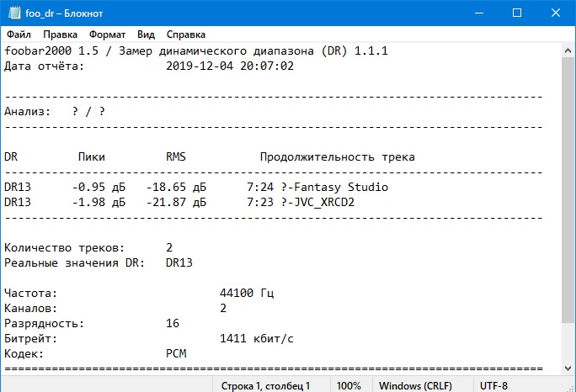Click the vertical scrollbar thumb
The image size is (576, 392).
(568, 190)
